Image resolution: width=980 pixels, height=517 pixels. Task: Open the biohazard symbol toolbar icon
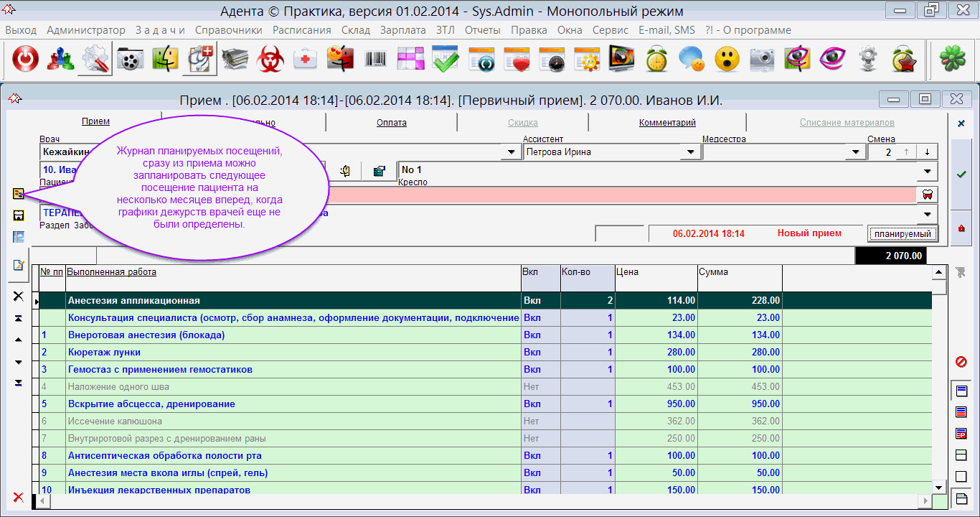click(270, 60)
